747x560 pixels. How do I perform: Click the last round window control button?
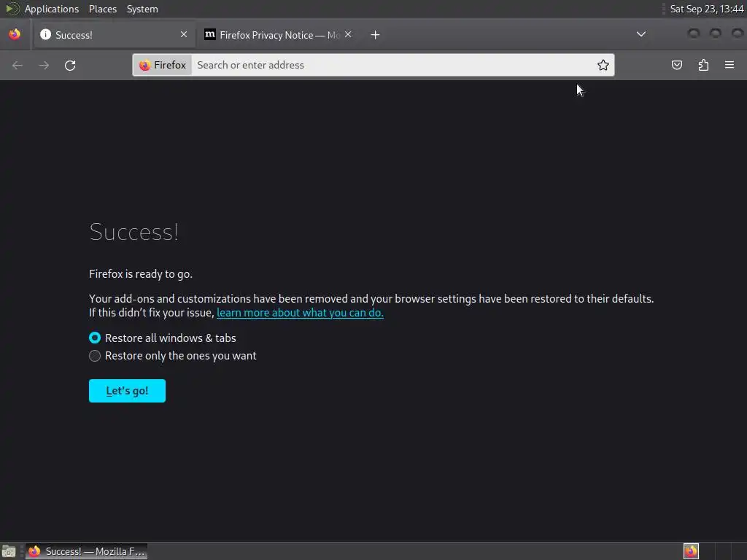[x=738, y=33]
